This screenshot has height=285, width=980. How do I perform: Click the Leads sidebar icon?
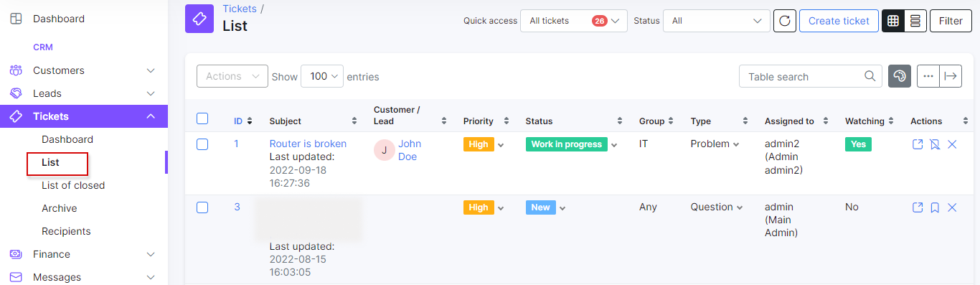[16, 93]
